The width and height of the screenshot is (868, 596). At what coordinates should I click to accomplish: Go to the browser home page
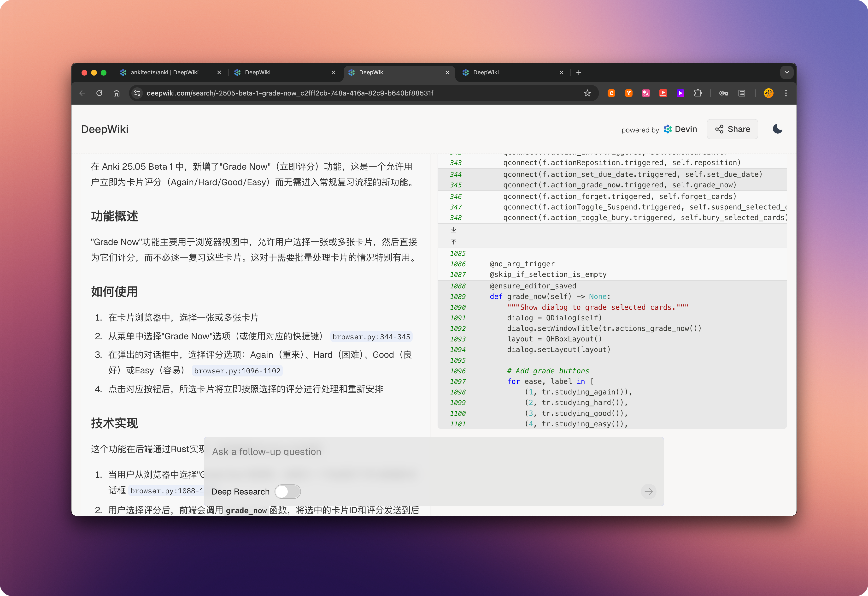tap(117, 93)
